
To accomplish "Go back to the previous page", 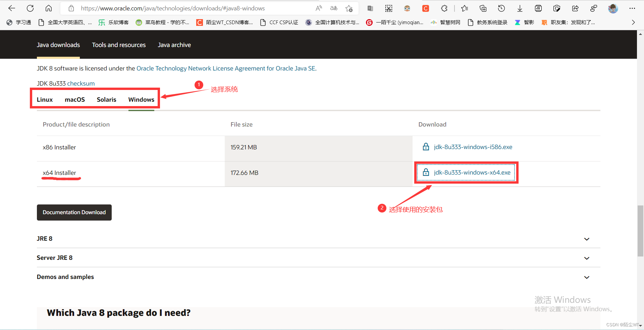I will pos(12,8).
